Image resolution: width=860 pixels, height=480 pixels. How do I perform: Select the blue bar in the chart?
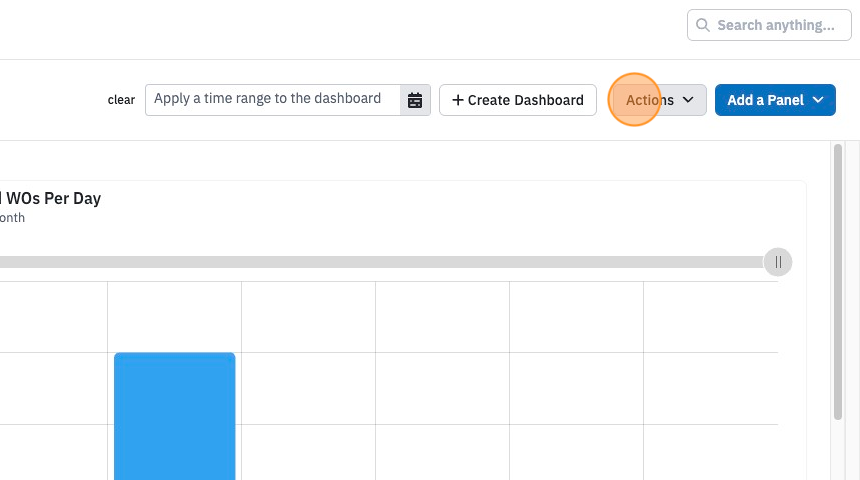pos(174,416)
